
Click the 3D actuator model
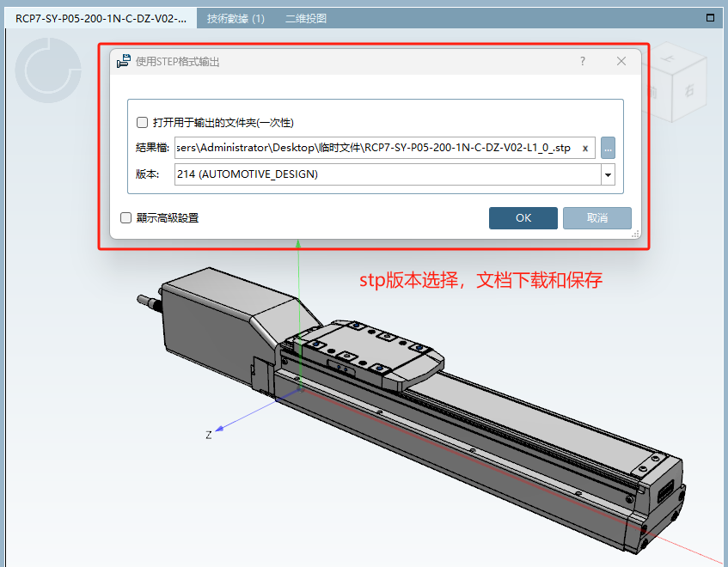[411, 411]
